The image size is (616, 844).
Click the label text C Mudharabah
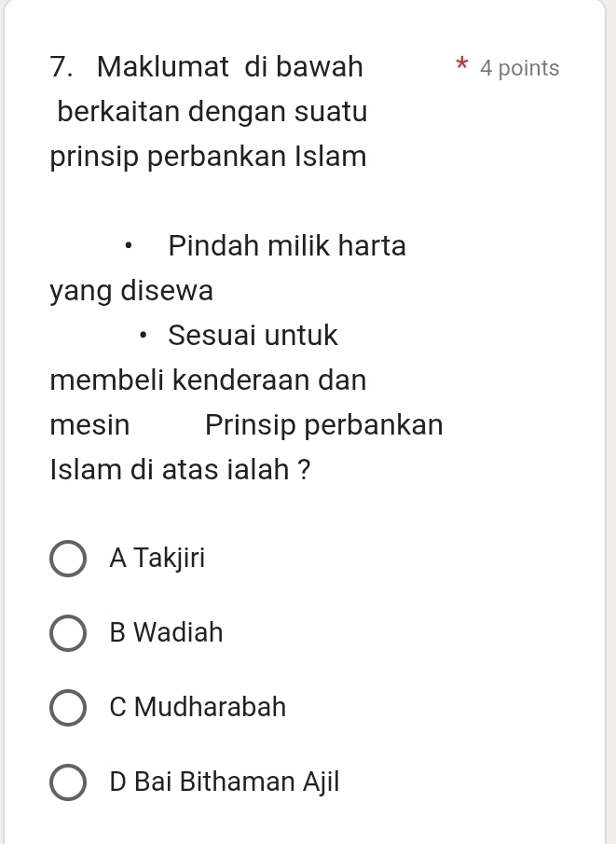coord(198,707)
